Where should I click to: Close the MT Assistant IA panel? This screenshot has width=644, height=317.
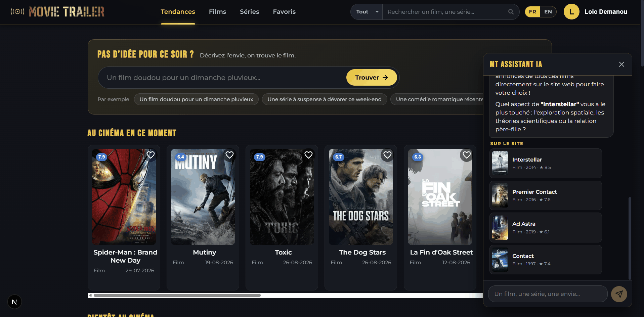[x=621, y=64]
